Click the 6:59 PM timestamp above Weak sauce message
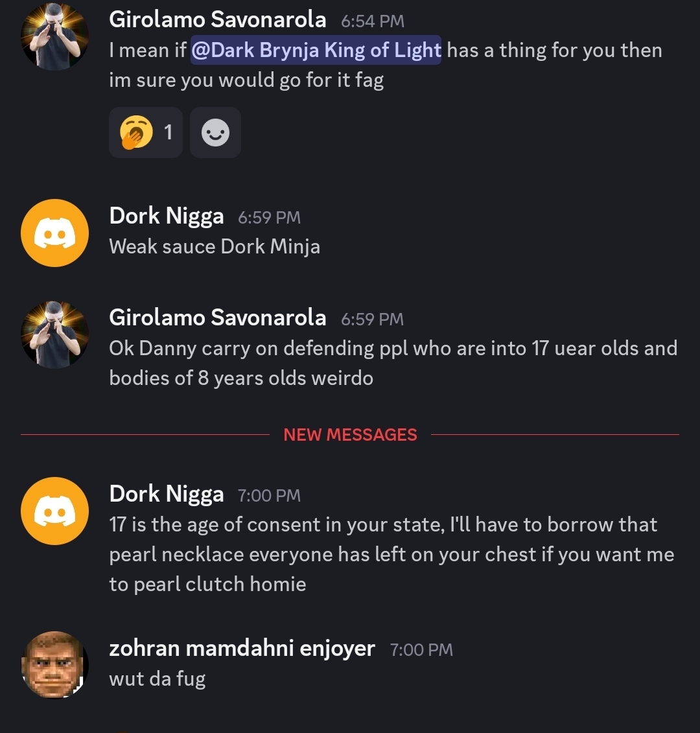Screen dimensions: 700x733 point(270,217)
